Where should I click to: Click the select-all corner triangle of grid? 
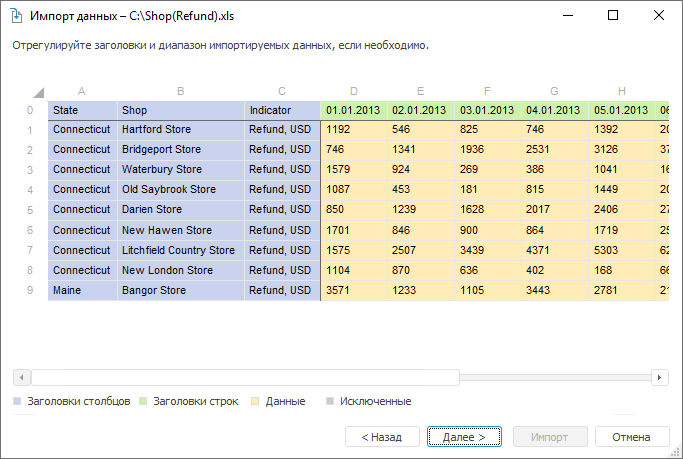tap(39, 92)
